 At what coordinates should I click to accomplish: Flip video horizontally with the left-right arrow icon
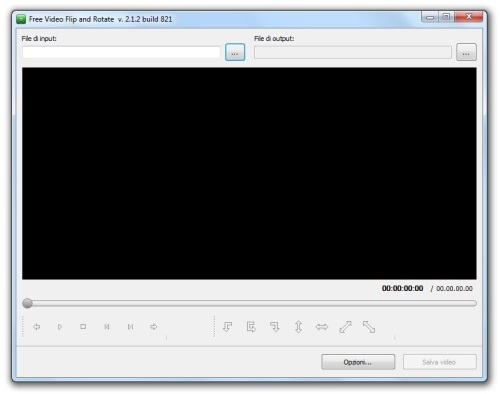[322, 327]
